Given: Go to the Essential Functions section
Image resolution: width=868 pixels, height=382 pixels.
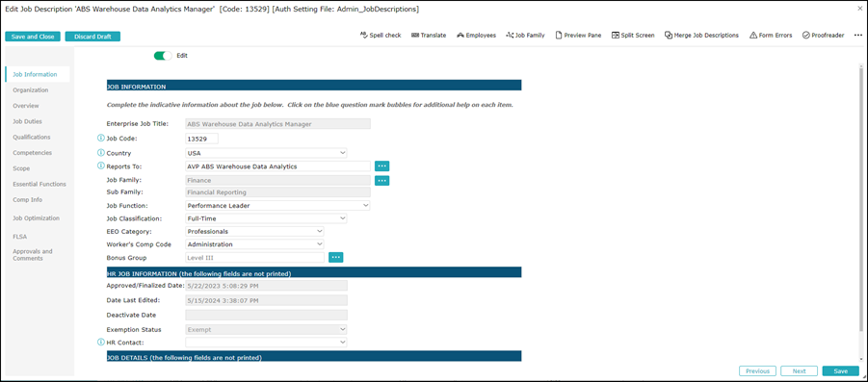Looking at the screenshot, I should pyautogui.click(x=39, y=184).
